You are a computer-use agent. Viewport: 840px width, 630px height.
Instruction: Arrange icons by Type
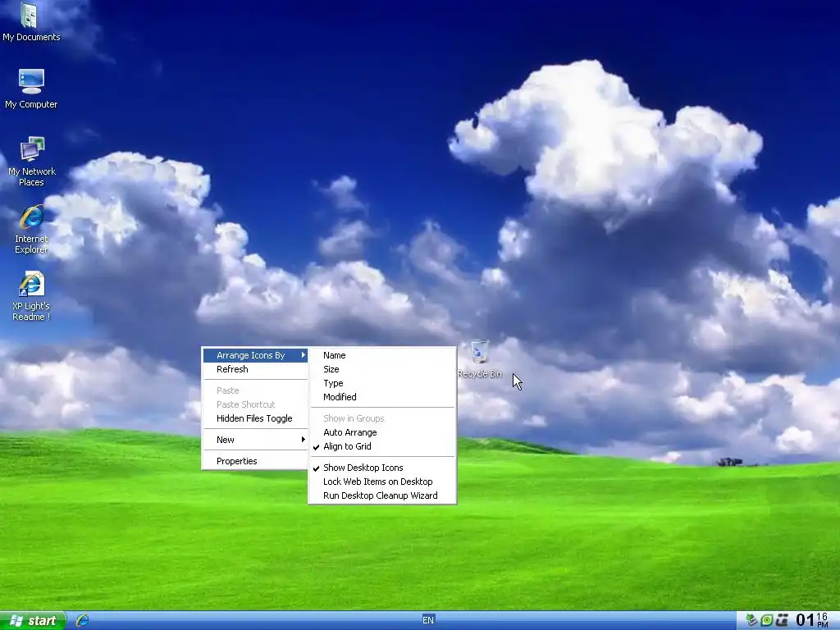click(x=382, y=383)
